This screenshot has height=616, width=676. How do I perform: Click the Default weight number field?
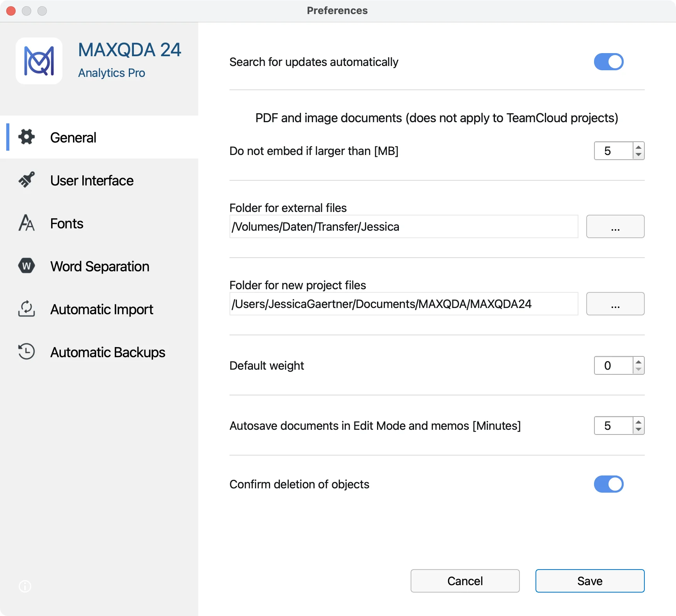(x=613, y=365)
